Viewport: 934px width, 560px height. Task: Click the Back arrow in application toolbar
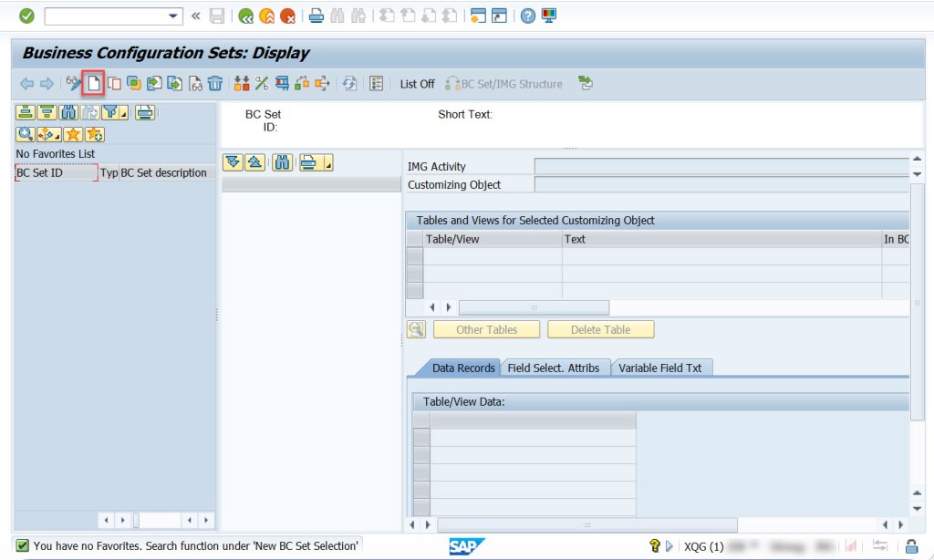pyautogui.click(x=26, y=83)
